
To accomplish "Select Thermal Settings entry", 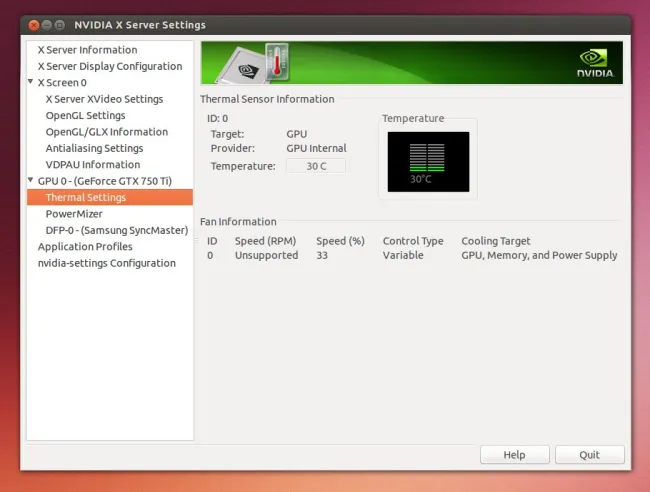I will pyautogui.click(x=110, y=197).
